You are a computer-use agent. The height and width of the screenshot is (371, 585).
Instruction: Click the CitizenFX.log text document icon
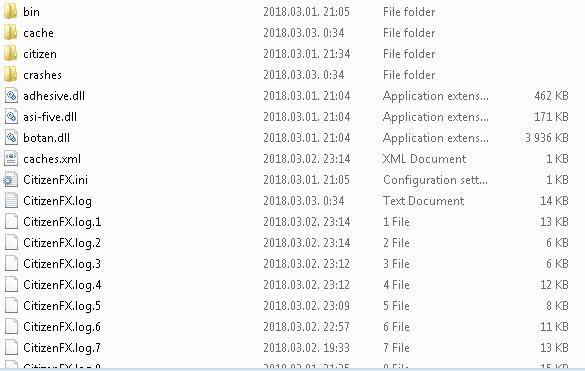point(11,201)
